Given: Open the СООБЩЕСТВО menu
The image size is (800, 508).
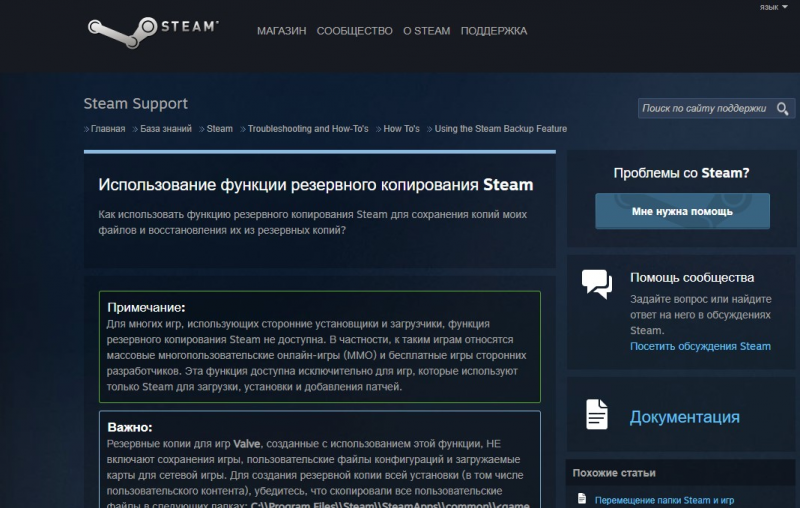Looking at the screenshot, I should (355, 31).
